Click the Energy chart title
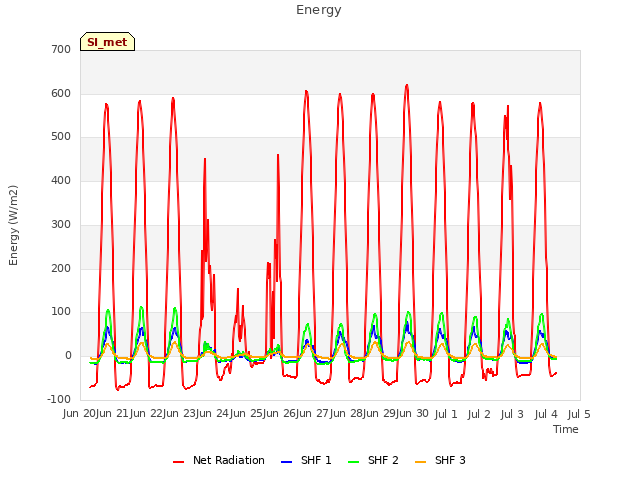 pos(319,10)
